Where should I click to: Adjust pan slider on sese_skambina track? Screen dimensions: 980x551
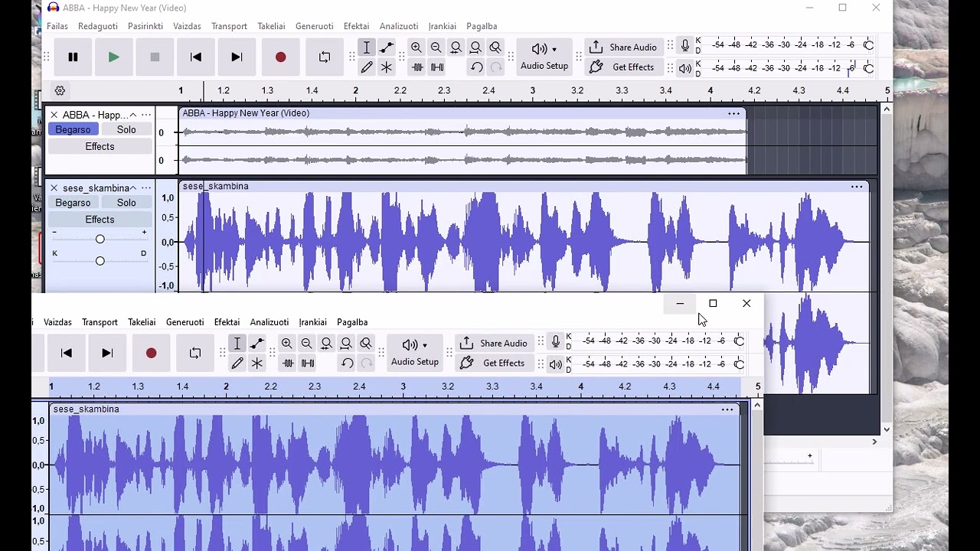pos(100,261)
